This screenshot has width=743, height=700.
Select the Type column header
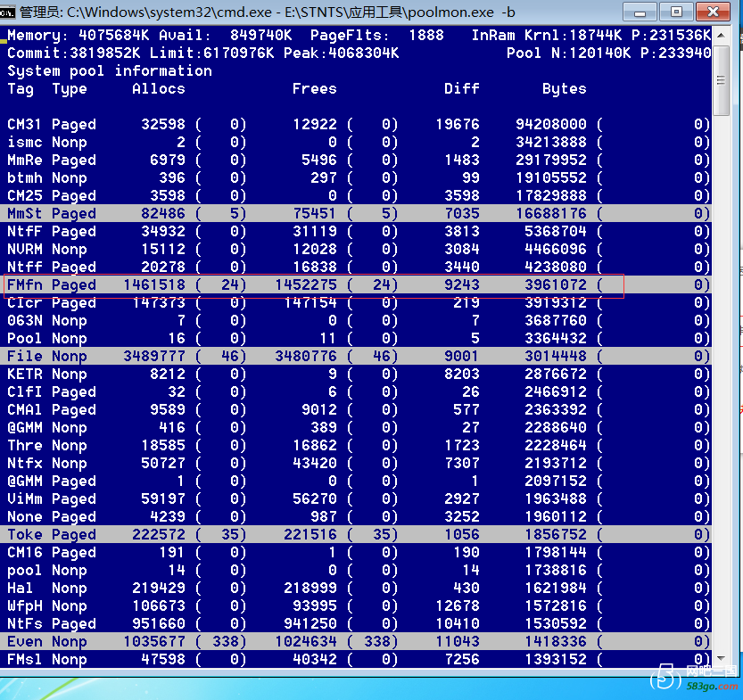click(x=70, y=89)
